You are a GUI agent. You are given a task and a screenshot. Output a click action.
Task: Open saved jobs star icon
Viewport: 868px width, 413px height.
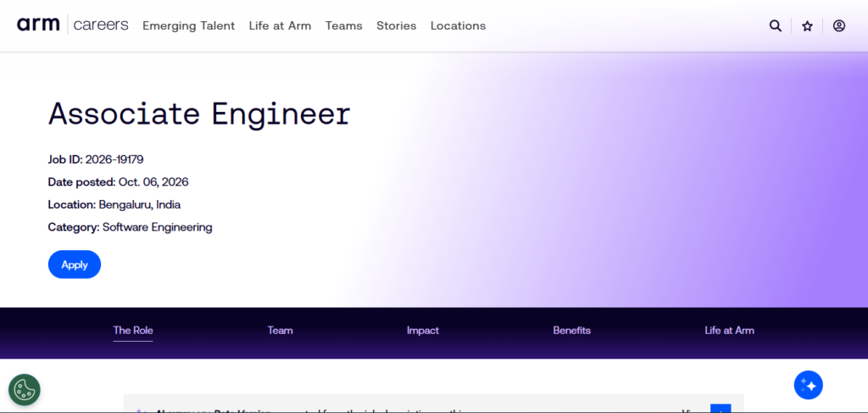tap(807, 25)
